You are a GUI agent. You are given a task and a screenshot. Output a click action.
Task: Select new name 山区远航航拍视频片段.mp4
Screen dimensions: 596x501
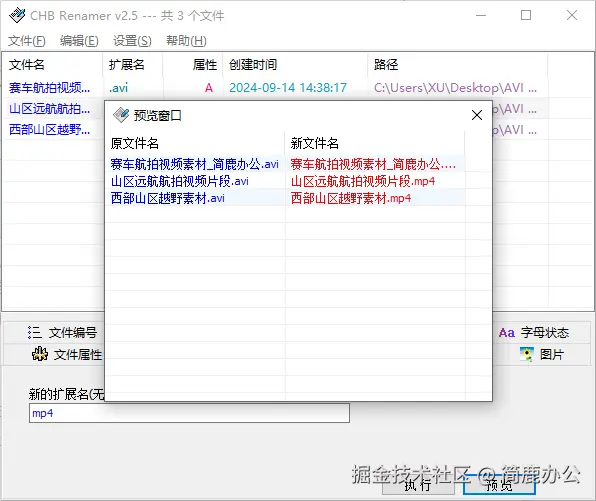[x=363, y=181]
